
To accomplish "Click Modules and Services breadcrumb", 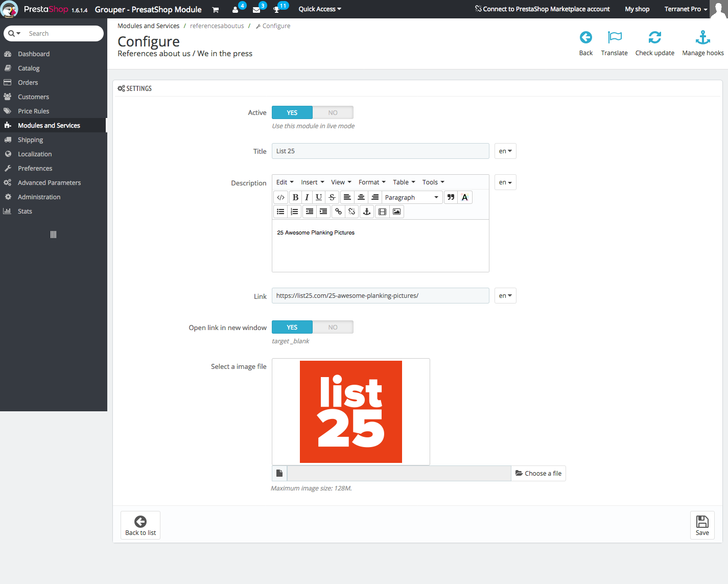I will 148,26.
